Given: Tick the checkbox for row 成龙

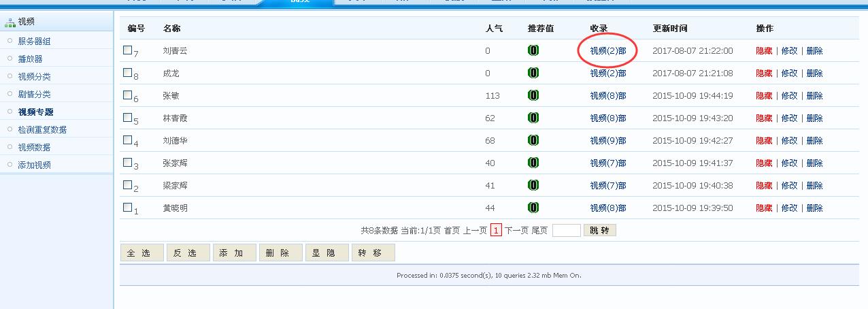Looking at the screenshot, I should tap(127, 72).
